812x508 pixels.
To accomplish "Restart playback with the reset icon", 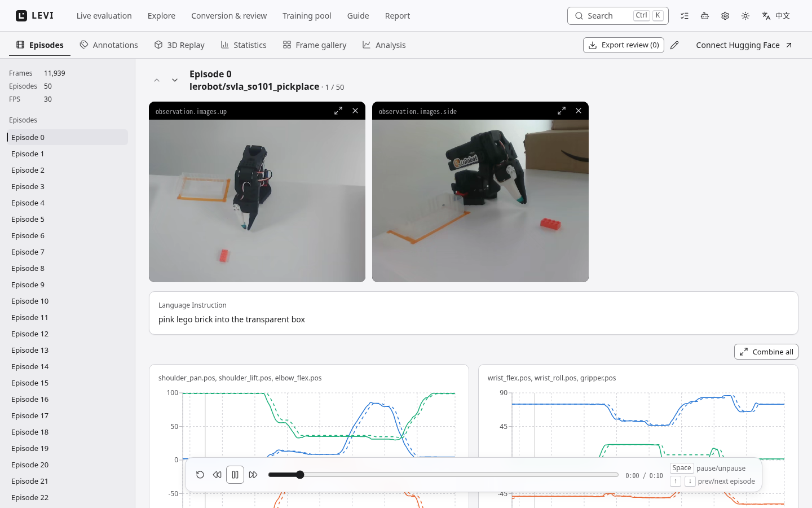I will [200, 475].
